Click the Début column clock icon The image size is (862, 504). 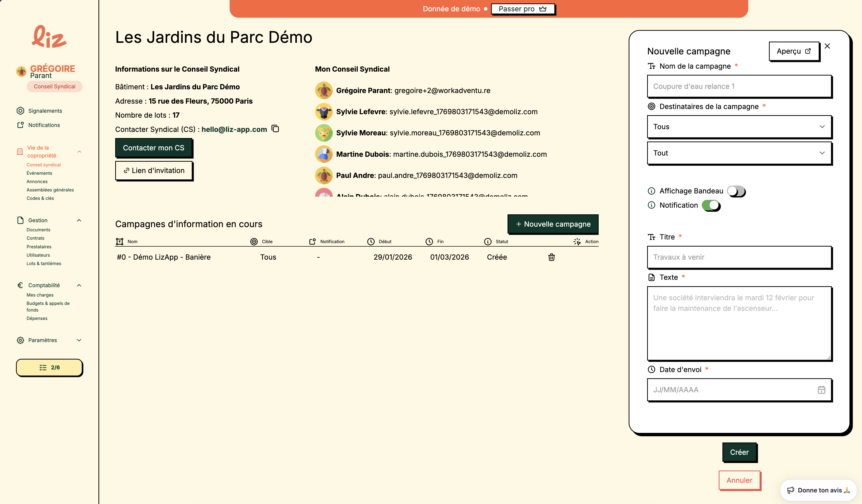pos(371,242)
